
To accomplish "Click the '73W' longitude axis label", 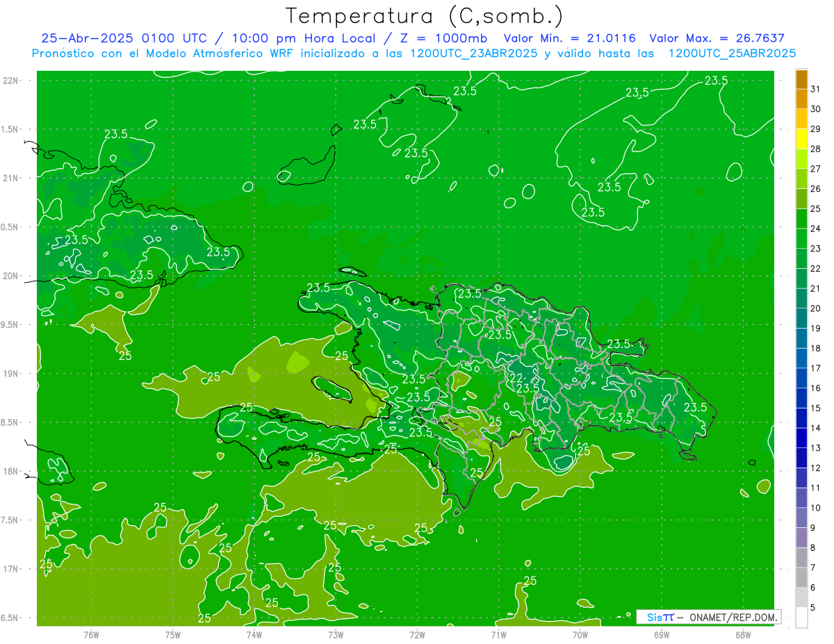I will (335, 634).
